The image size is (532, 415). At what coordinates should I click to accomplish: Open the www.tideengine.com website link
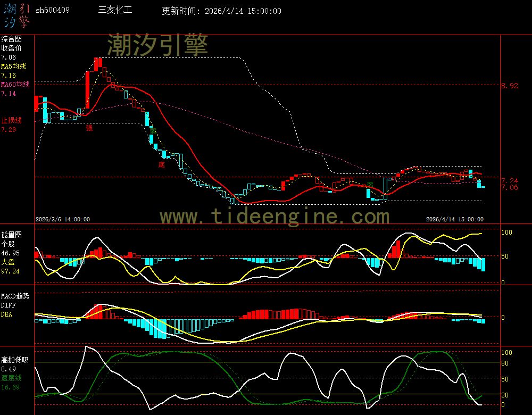pos(275,217)
